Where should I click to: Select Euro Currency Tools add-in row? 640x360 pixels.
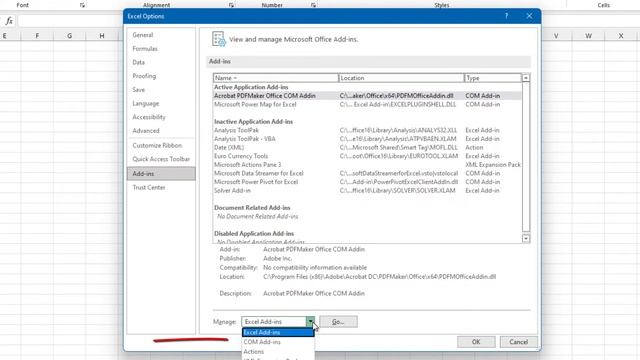point(367,156)
